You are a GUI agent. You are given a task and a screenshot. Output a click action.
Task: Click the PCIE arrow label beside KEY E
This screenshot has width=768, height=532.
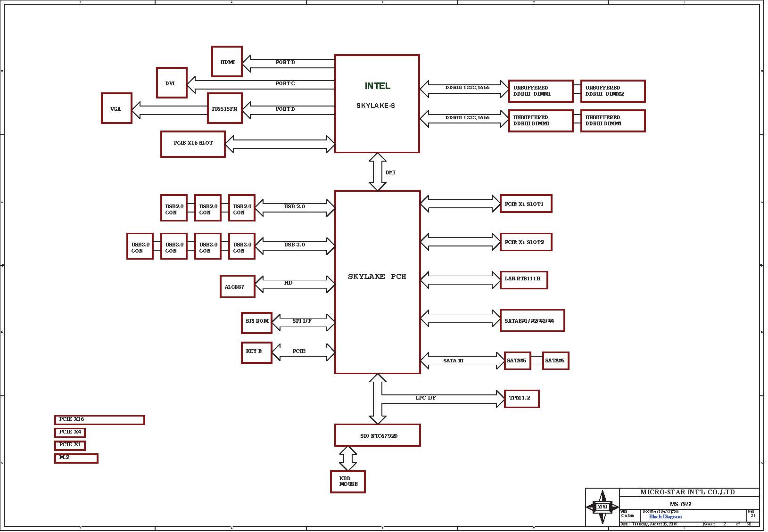click(x=299, y=351)
